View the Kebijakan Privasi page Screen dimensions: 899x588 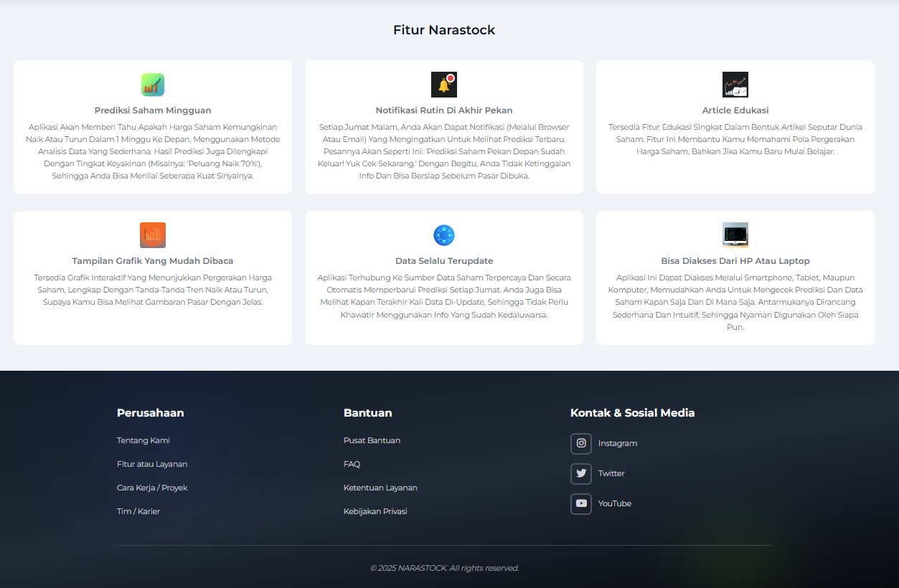tap(375, 511)
